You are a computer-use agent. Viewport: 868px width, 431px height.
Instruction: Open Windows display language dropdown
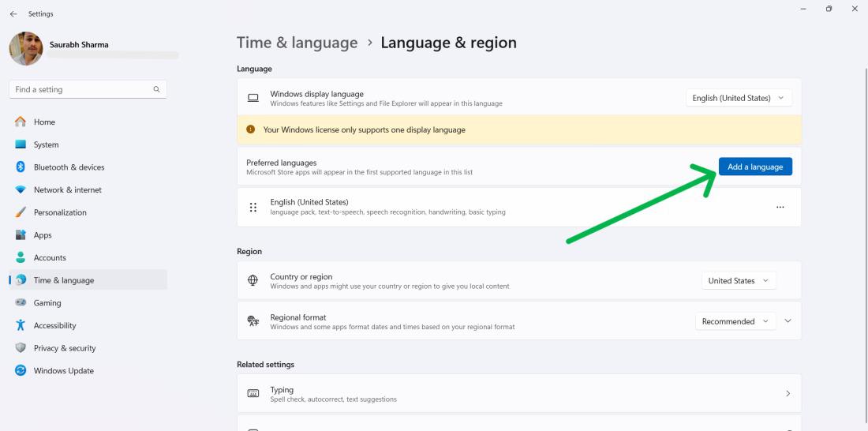(739, 98)
